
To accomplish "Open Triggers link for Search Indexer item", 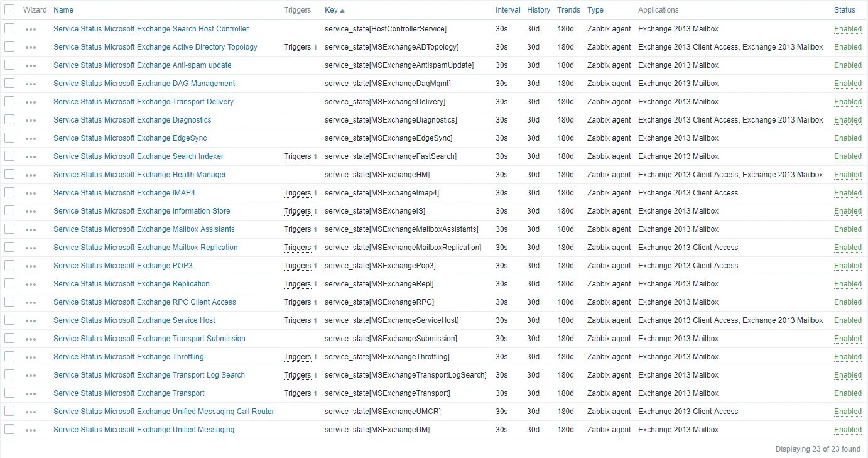I will point(298,156).
